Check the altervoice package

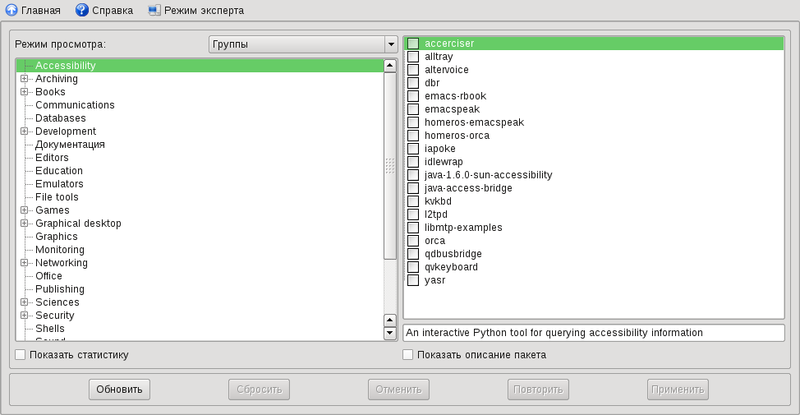point(413,70)
